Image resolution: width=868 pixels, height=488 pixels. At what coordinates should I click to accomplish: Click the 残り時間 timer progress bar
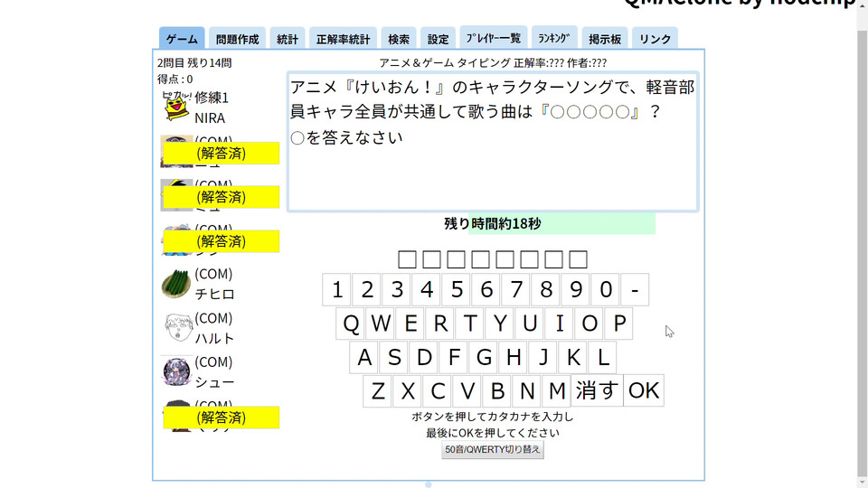coord(561,223)
